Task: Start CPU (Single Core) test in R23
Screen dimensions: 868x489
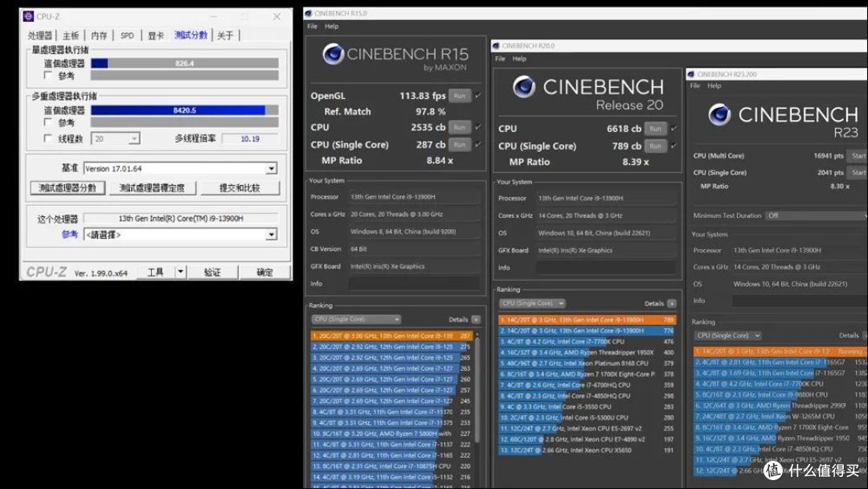Action: [x=858, y=173]
